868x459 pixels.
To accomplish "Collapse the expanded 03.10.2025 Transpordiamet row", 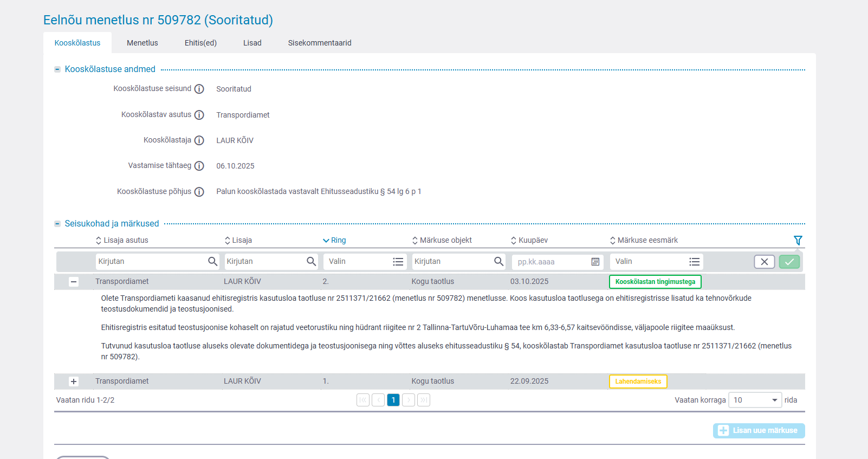I will click(74, 282).
